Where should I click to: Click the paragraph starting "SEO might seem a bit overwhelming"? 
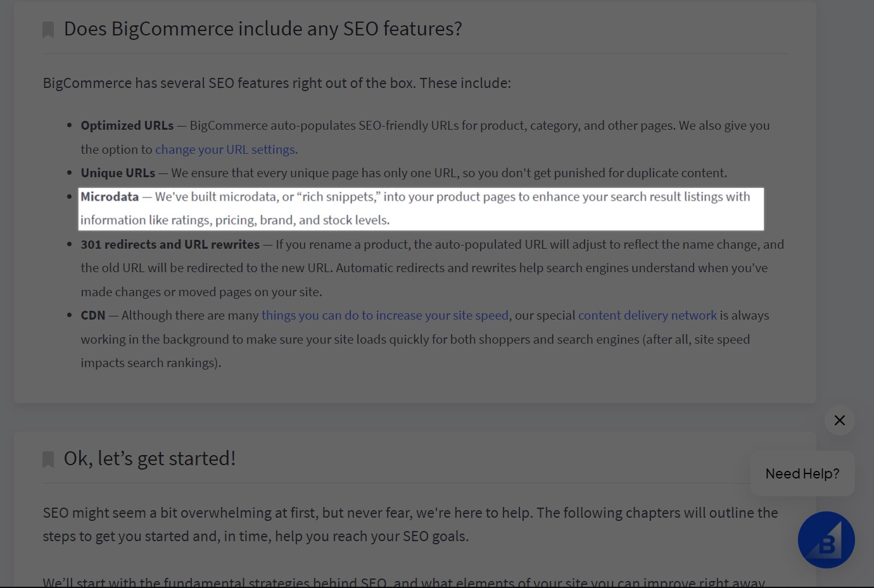(x=410, y=513)
